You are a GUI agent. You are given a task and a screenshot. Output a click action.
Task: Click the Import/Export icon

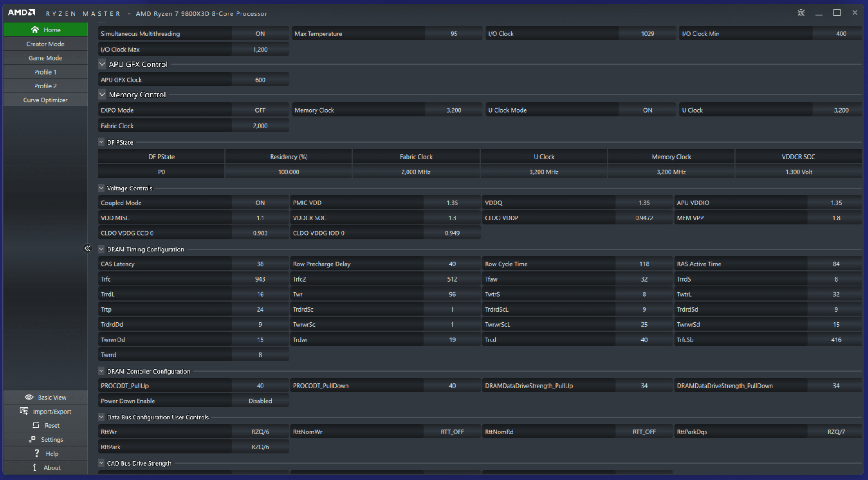tap(24, 411)
